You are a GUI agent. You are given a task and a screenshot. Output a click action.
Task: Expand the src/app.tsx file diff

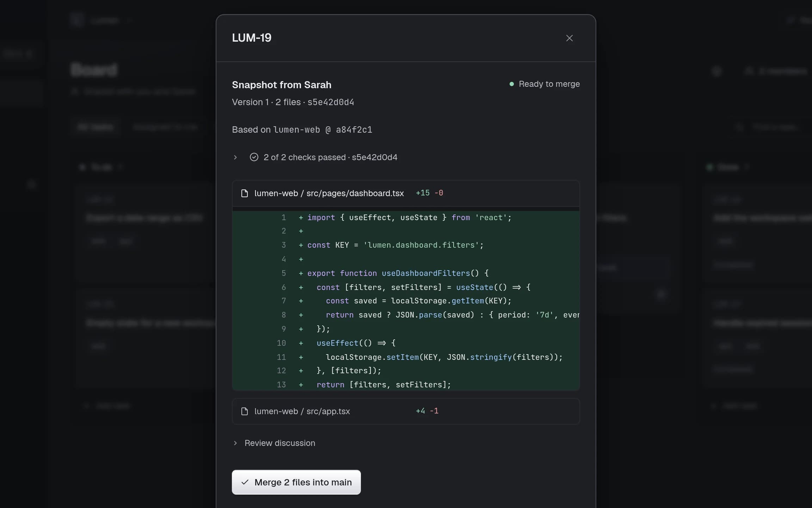pyautogui.click(x=406, y=411)
